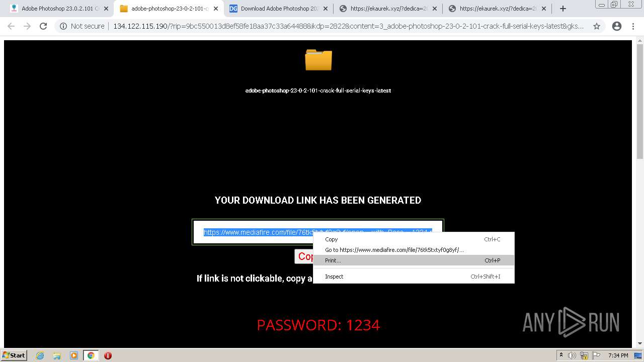Click the browser Forward arrow

click(x=27, y=26)
